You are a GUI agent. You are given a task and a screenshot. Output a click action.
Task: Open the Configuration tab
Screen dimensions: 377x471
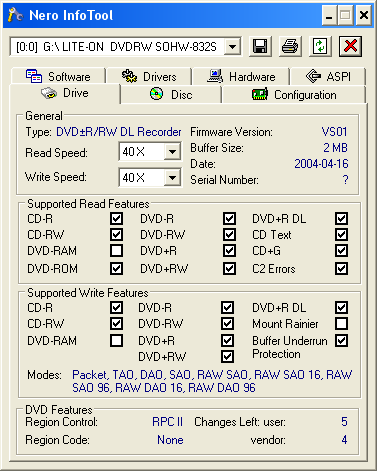click(x=294, y=95)
